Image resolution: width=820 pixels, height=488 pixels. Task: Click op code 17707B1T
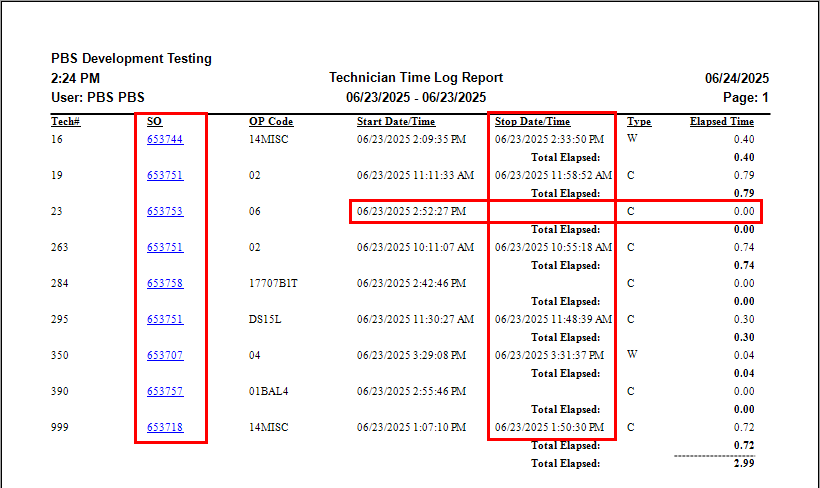274,283
